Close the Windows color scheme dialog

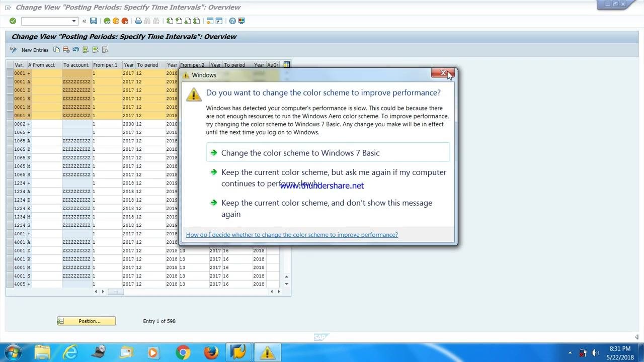(443, 73)
